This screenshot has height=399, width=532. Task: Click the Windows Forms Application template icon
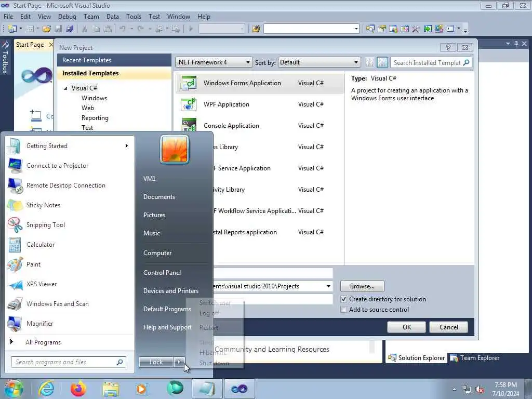tap(189, 83)
